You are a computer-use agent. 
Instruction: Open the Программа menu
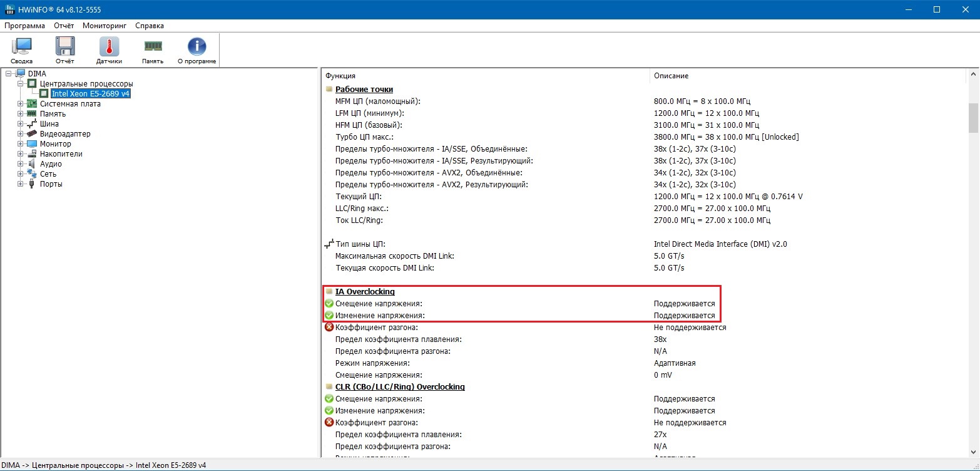tap(24, 26)
